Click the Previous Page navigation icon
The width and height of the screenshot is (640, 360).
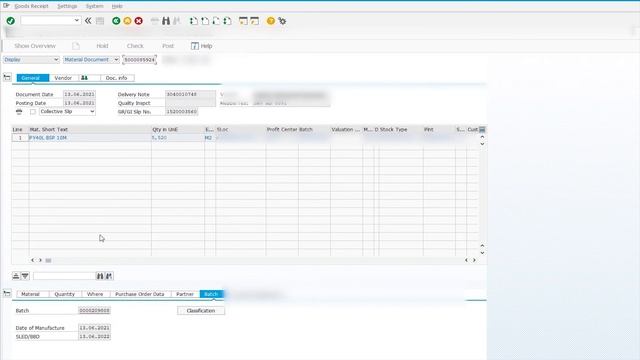[205, 21]
